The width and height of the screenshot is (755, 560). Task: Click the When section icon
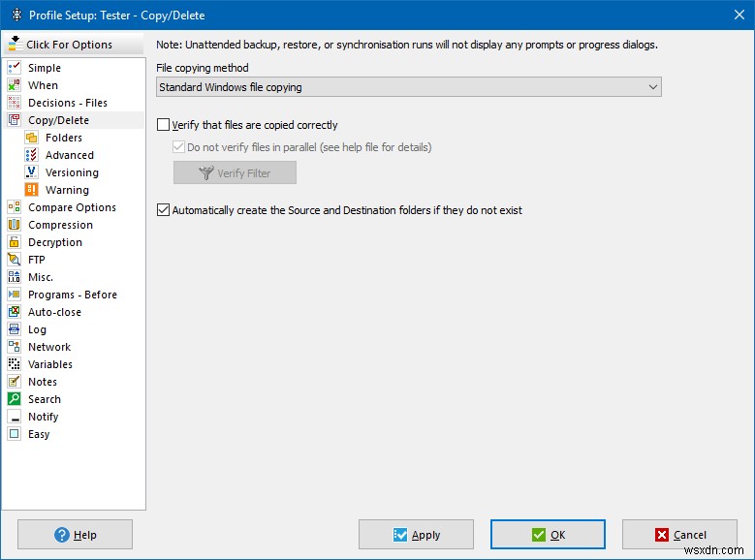coord(15,85)
